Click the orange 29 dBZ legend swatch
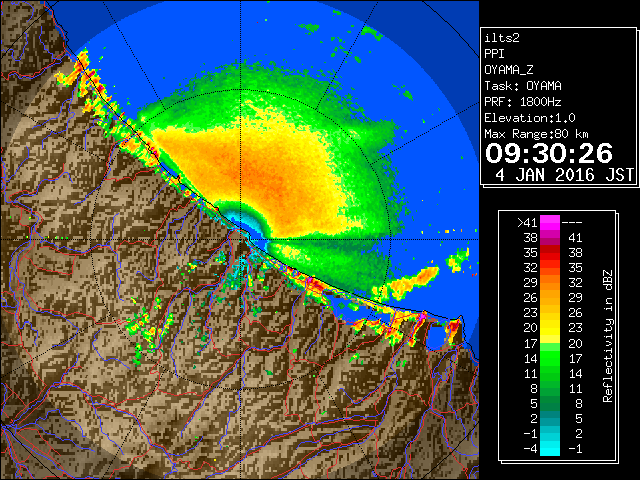 [x=550, y=282]
